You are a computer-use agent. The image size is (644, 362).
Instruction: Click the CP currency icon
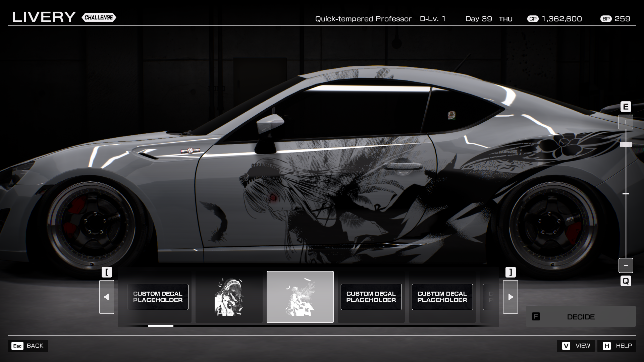[533, 19]
